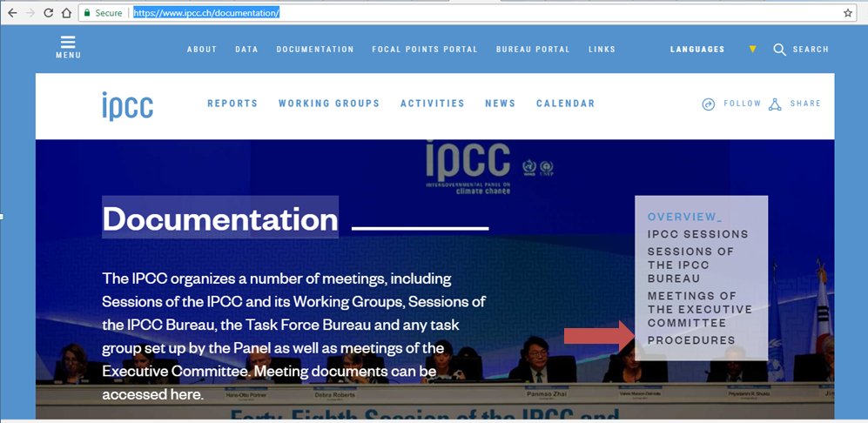Click the browser forward arrow
This screenshot has height=423, width=868.
click(x=30, y=13)
